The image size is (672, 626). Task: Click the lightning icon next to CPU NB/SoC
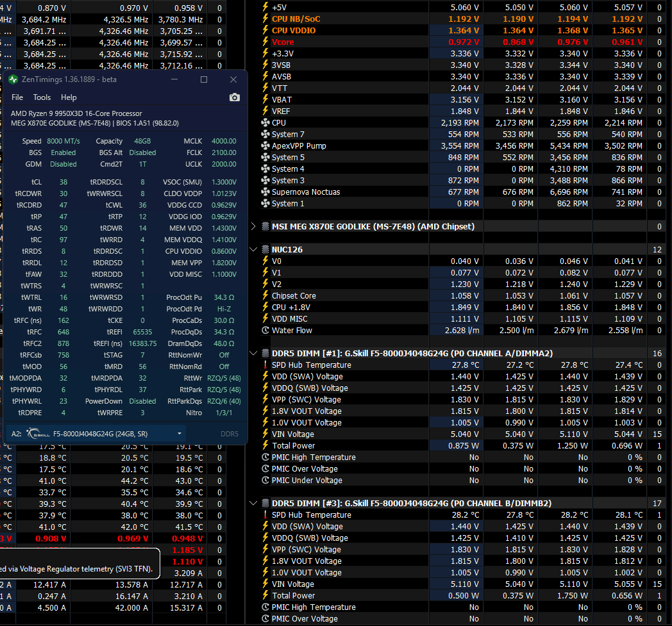tap(265, 19)
